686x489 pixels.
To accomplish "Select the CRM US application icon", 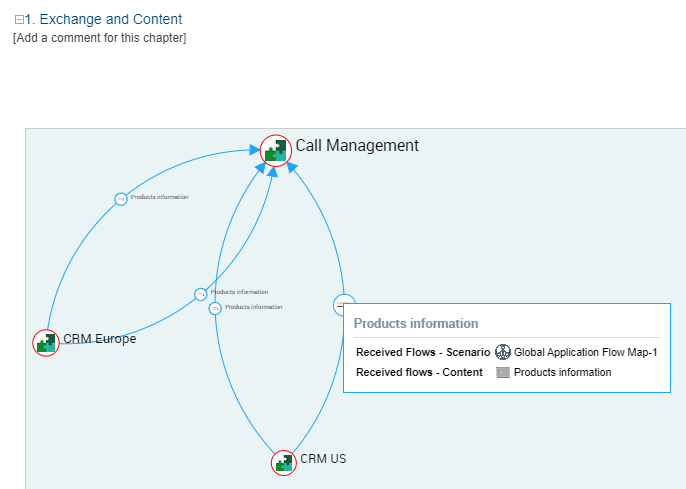I will (x=284, y=462).
